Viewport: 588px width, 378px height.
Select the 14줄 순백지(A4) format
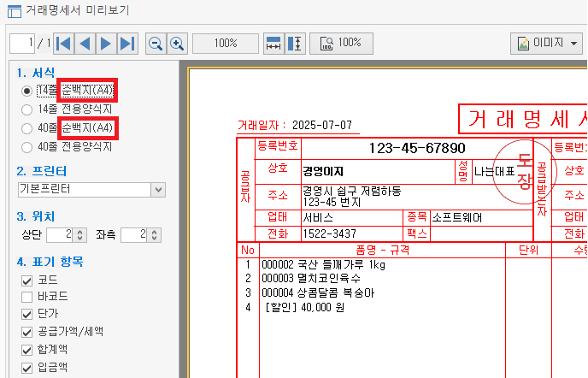click(27, 91)
